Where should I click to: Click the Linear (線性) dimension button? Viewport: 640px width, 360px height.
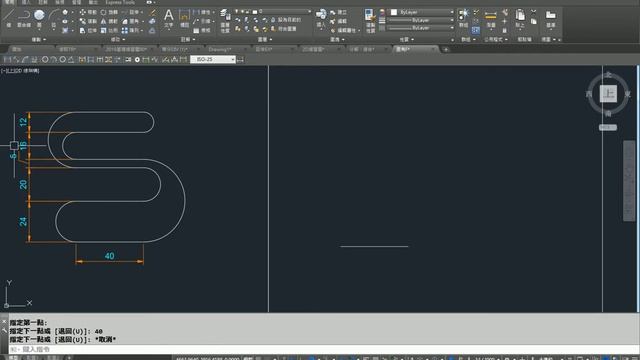click(202, 12)
